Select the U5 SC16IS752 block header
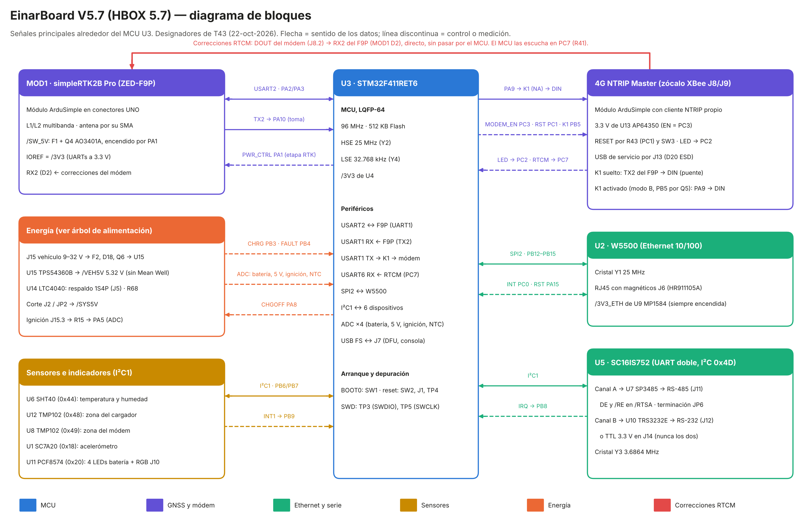Image resolution: width=812 pixels, height=528 pixels. click(x=690, y=362)
